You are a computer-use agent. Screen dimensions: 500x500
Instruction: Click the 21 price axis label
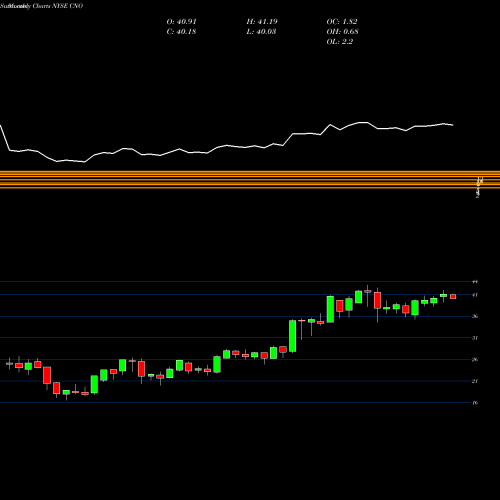click(x=475, y=381)
